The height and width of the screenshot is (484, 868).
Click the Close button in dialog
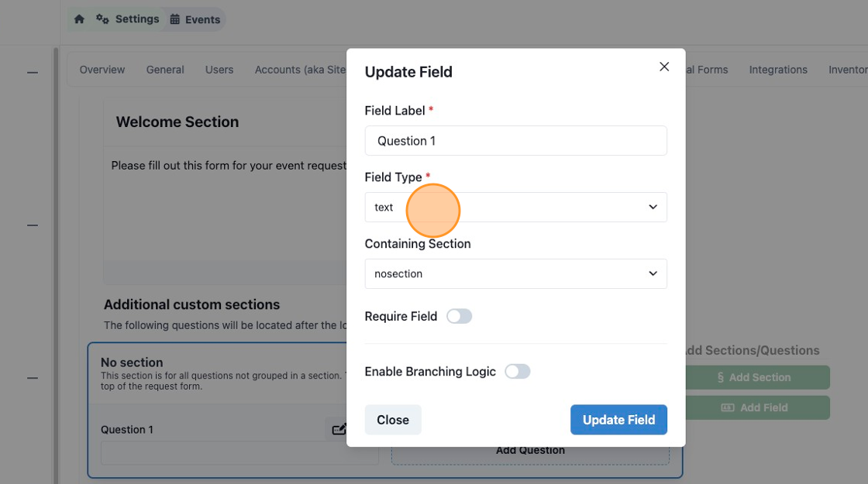tap(392, 420)
